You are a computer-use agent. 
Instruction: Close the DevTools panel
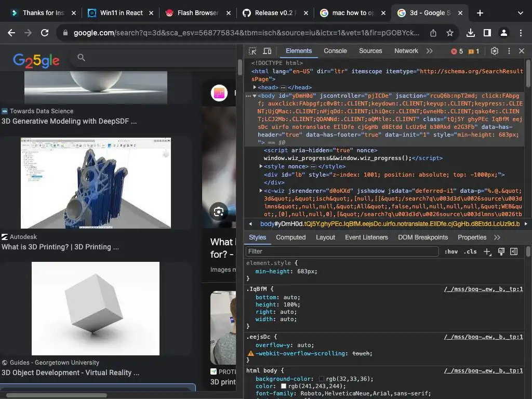click(522, 51)
